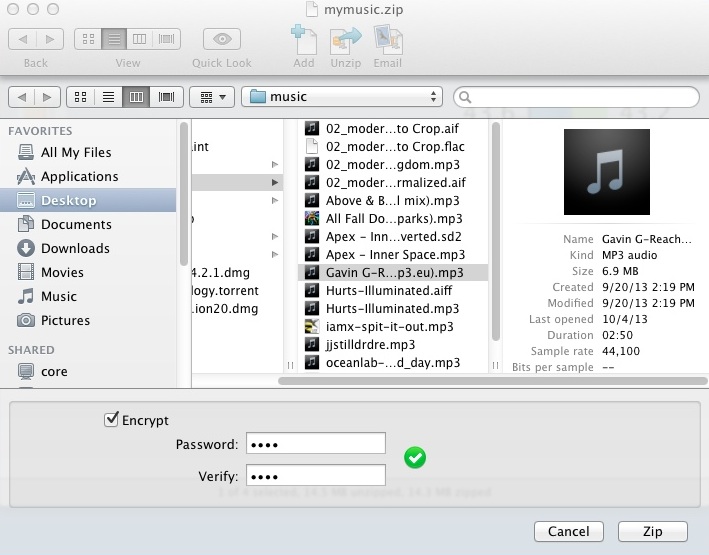Expand the highlighted folder in first column
Viewport: 709px width, 555px height.
pos(275,182)
